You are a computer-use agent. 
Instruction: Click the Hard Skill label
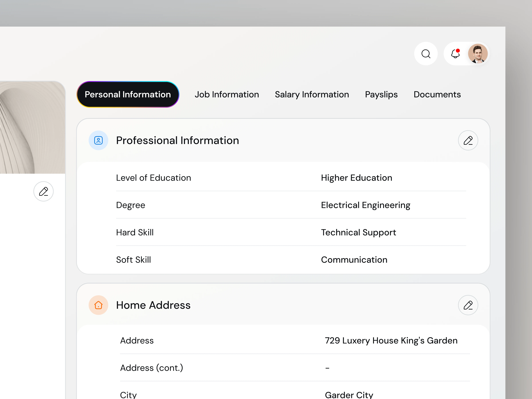135,232
